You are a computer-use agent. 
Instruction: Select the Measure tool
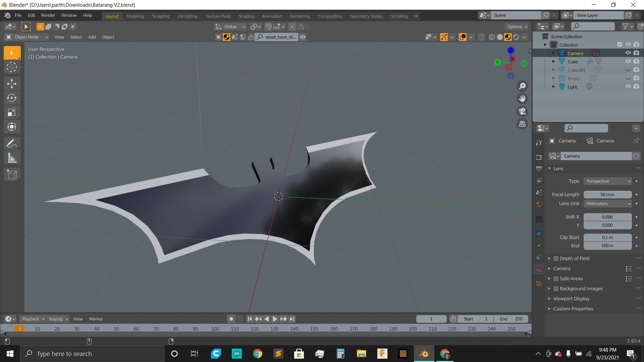coord(12,158)
